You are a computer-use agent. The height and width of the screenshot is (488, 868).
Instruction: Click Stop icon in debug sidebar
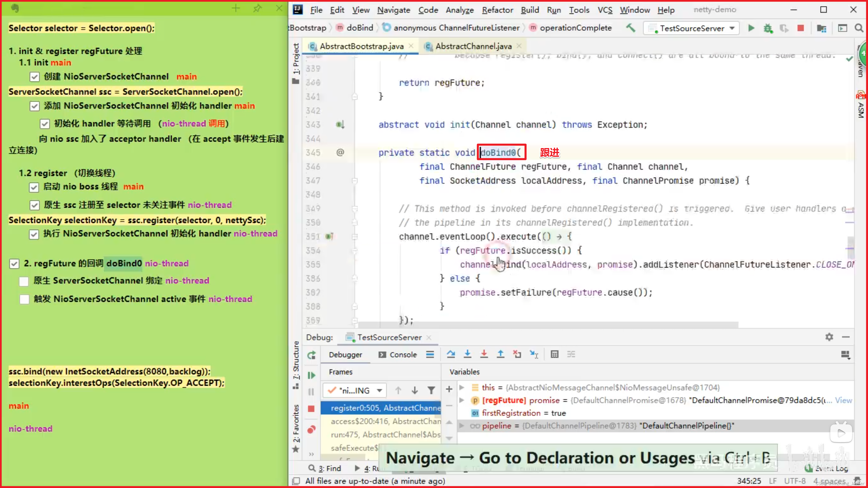[311, 409]
